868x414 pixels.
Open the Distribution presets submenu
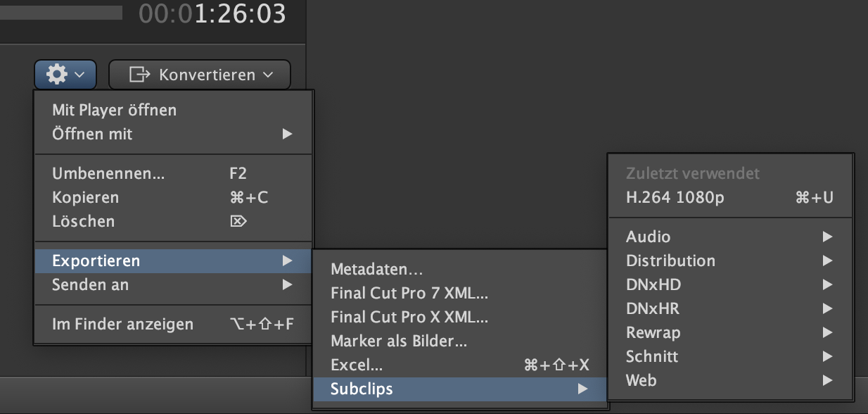[x=730, y=261]
